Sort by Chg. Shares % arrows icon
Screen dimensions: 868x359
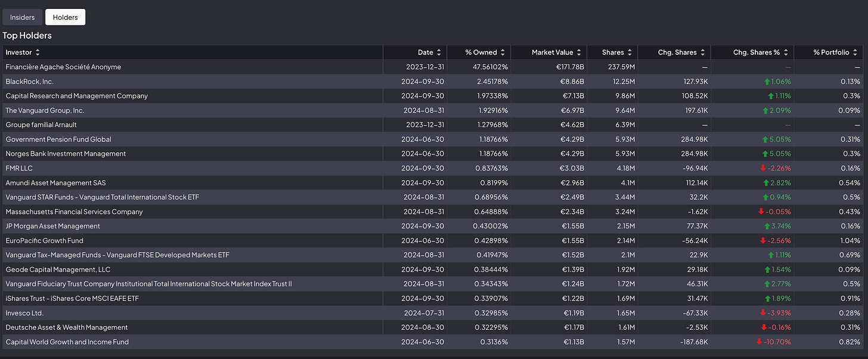[786, 52]
